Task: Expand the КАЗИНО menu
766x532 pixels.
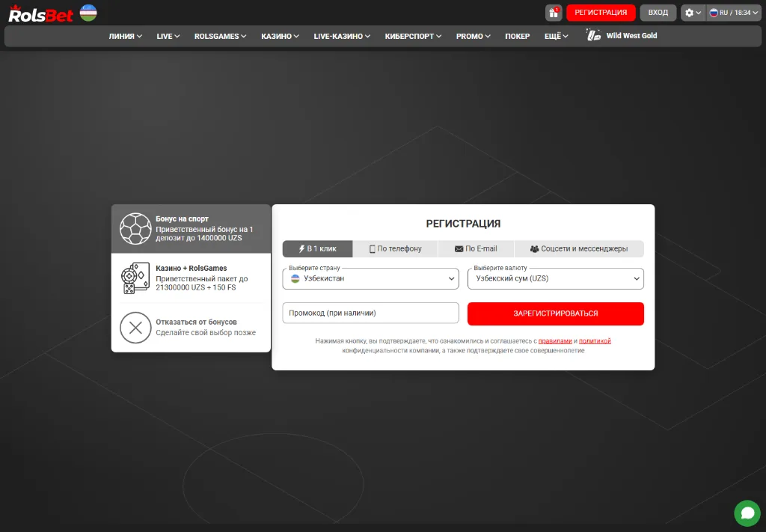Action: click(280, 36)
